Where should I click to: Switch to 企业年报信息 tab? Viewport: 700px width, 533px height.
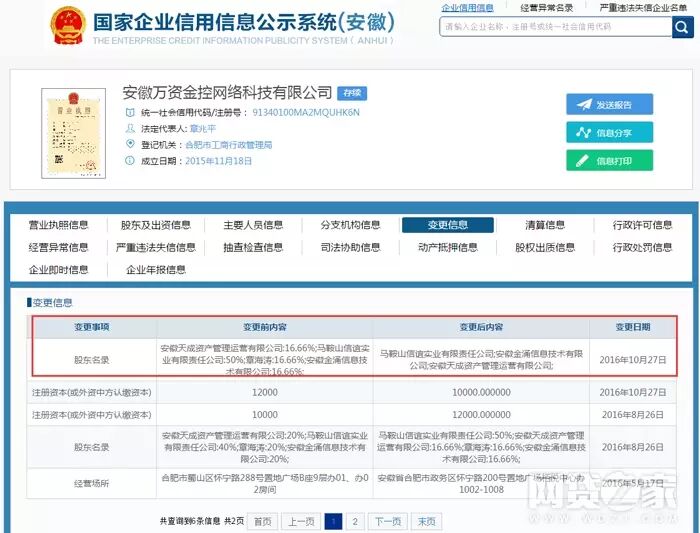pos(156,270)
